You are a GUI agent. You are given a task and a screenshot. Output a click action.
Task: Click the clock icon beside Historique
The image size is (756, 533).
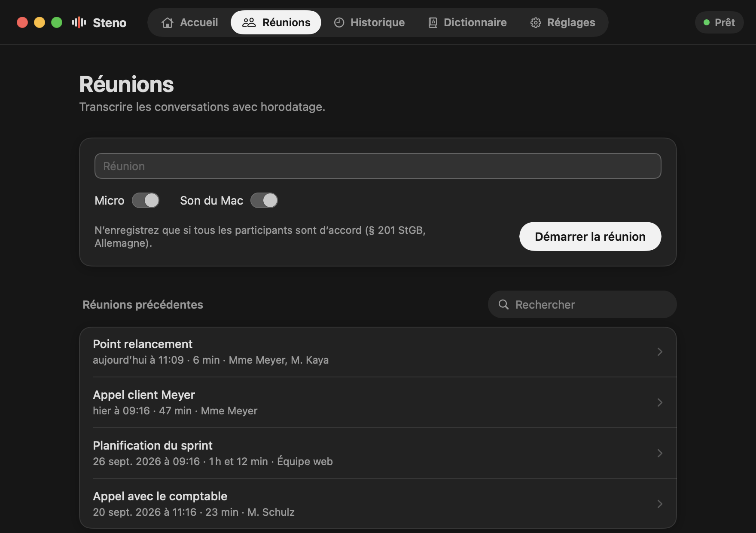[x=339, y=22]
